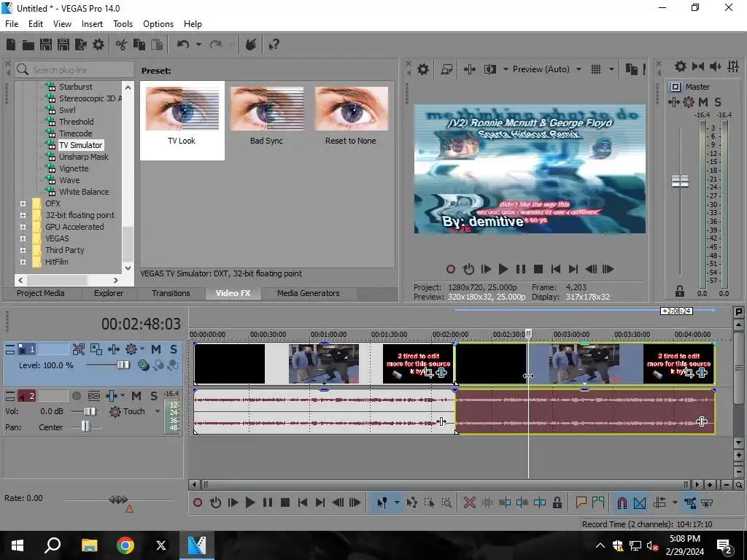Copy selection using the Copy icon
This screenshot has height=560, width=747.
coord(139,44)
